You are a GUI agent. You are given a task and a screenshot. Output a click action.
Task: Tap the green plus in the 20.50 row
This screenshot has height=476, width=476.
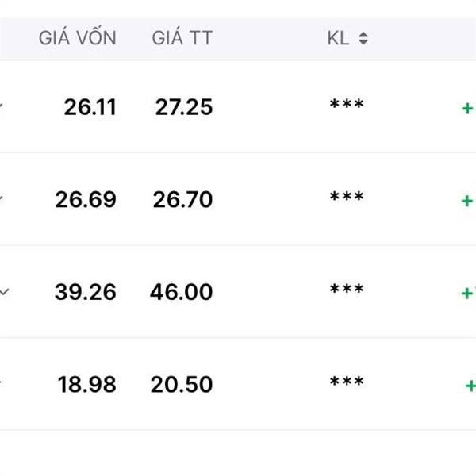[470, 386]
